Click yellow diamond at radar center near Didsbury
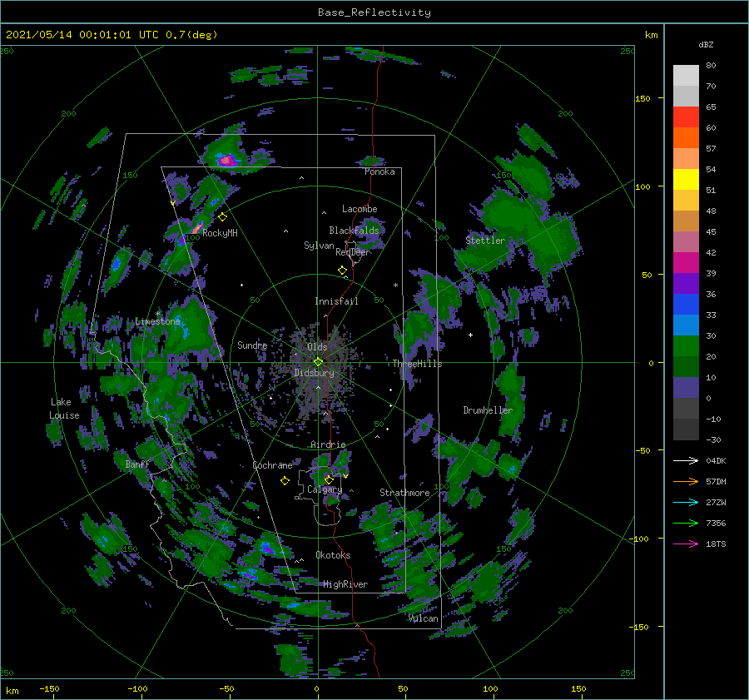749x700 pixels. click(x=318, y=362)
